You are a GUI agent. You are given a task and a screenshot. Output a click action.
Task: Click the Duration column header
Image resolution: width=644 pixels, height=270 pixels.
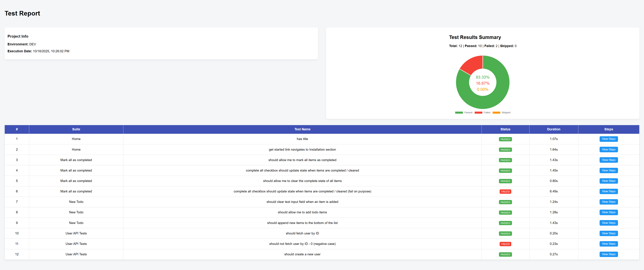pos(553,129)
